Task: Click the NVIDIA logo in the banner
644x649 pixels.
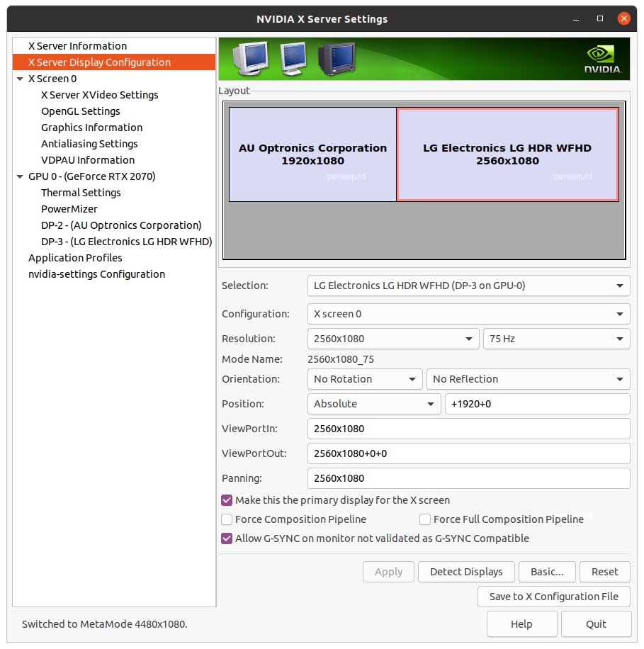Action: click(602, 60)
